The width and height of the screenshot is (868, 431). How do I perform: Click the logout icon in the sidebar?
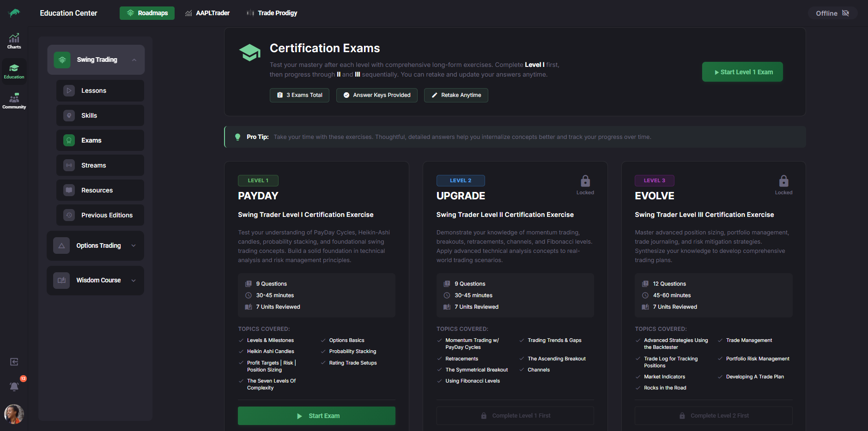click(14, 362)
